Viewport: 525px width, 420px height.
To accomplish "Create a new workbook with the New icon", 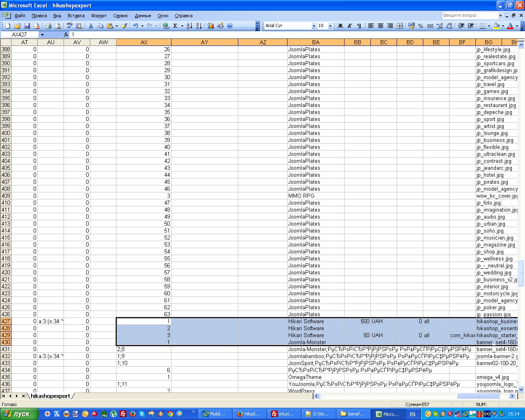I will click(x=8, y=26).
